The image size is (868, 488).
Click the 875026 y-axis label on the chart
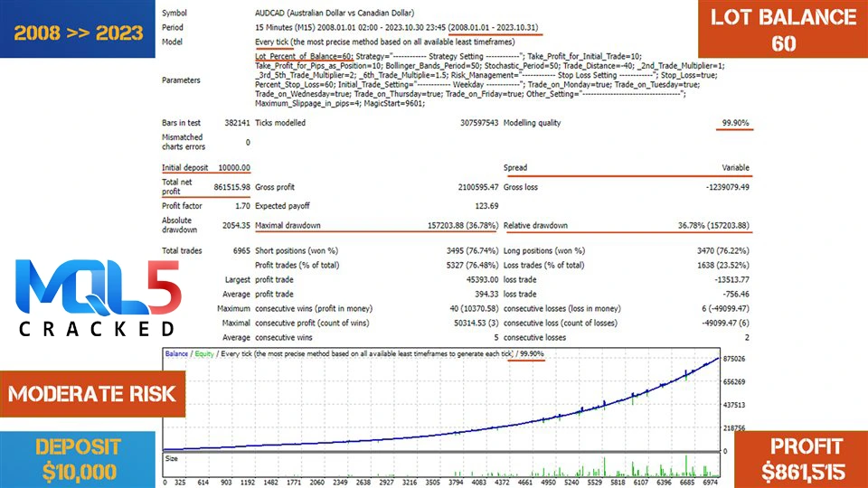734,359
